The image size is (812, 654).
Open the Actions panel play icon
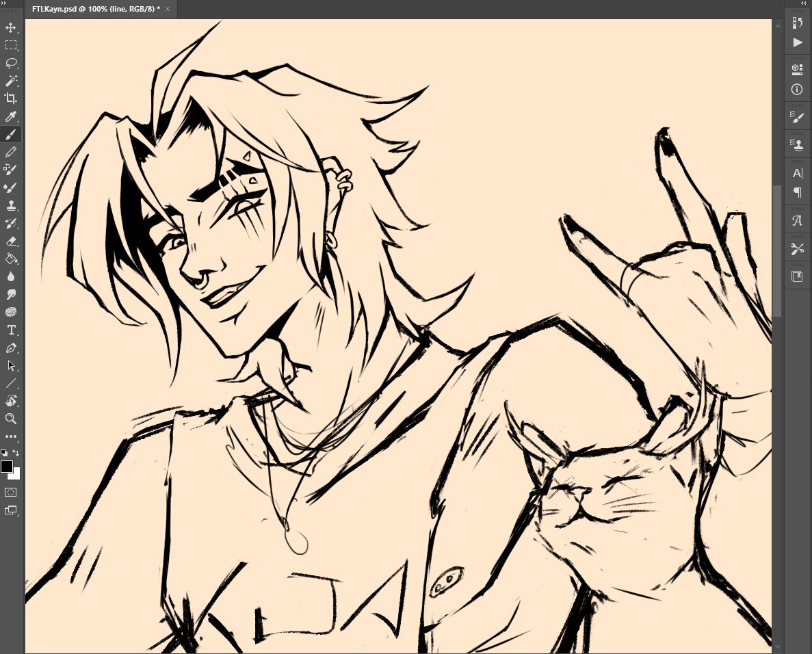[798, 42]
